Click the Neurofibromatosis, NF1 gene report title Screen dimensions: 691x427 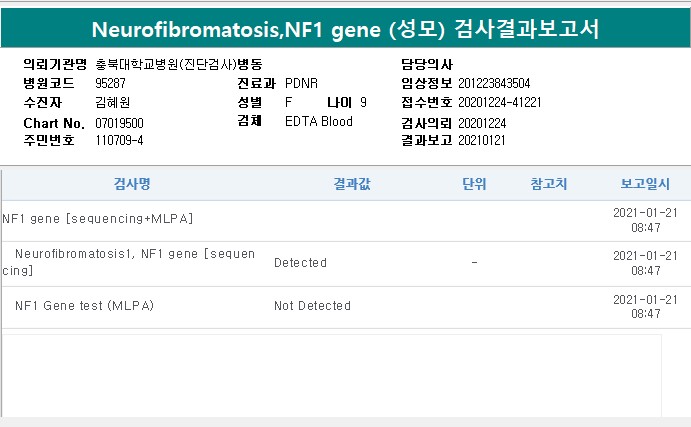(345, 29)
